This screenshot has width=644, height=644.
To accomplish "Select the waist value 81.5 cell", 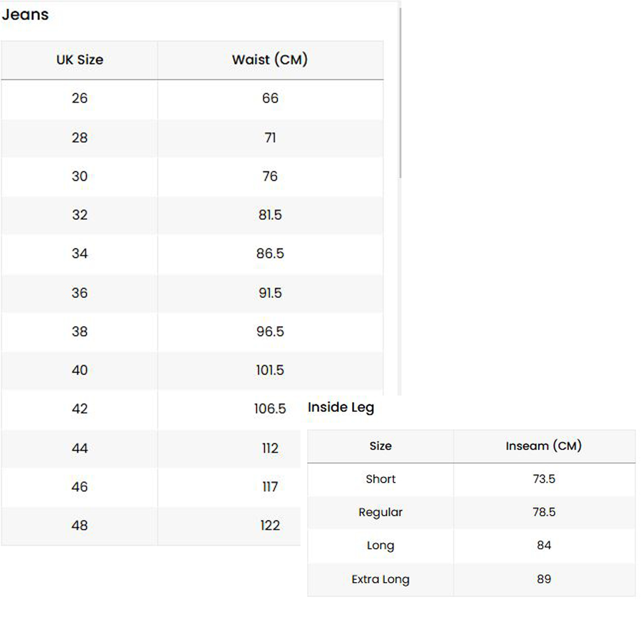I will point(270,215).
